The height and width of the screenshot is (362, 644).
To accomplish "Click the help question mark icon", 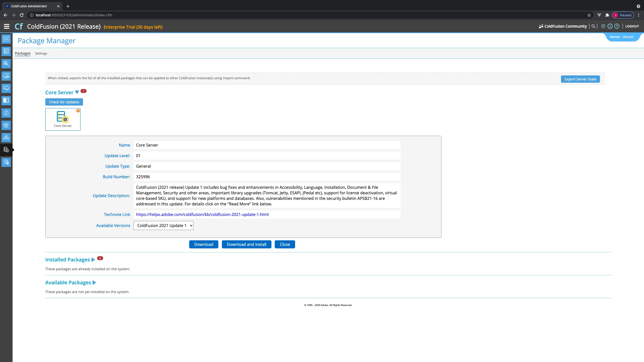I will (617, 26).
